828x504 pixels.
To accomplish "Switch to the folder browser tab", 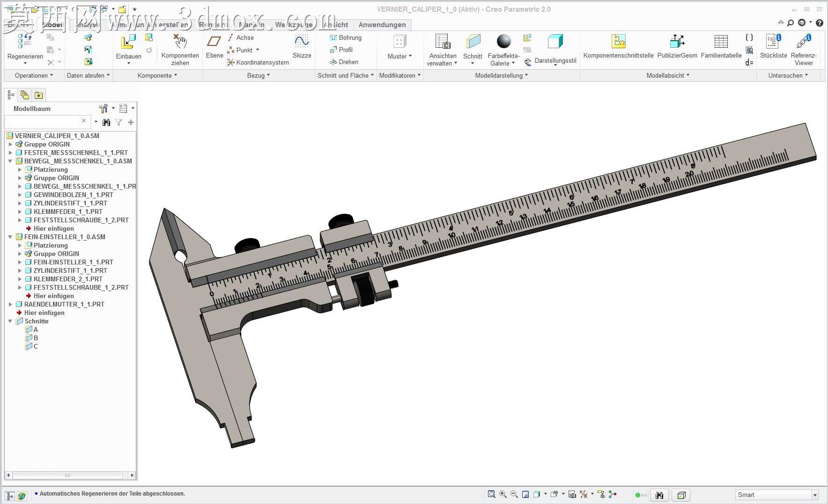I will (25, 95).
